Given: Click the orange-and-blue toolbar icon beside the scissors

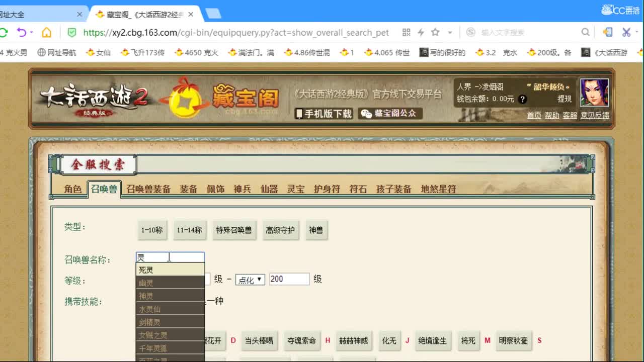Looking at the screenshot, I should 608,32.
